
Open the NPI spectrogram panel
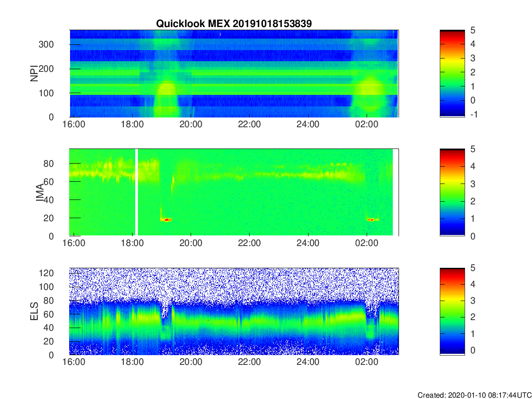234,74
